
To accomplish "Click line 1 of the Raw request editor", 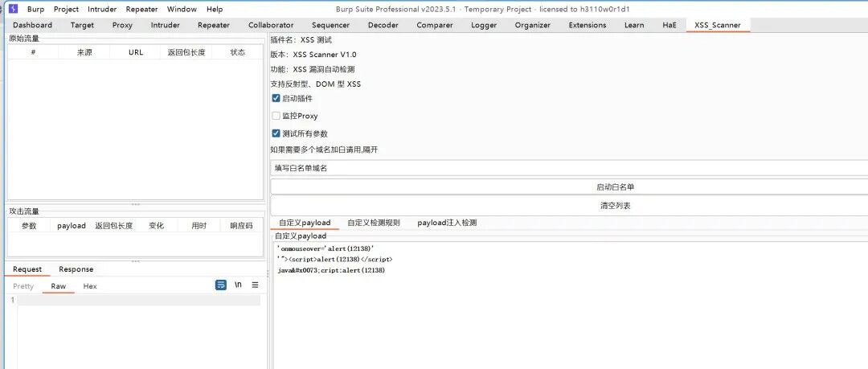I will click(x=138, y=301).
